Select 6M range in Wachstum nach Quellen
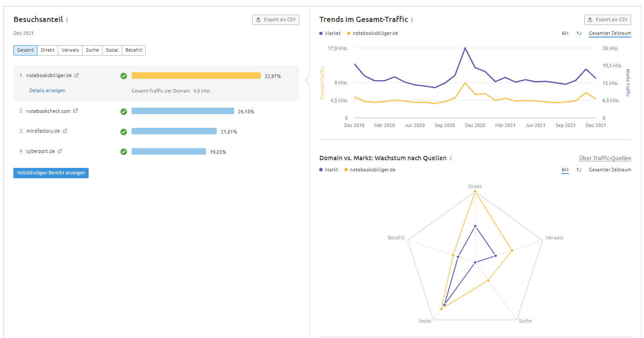The image size is (644, 338). (x=565, y=170)
